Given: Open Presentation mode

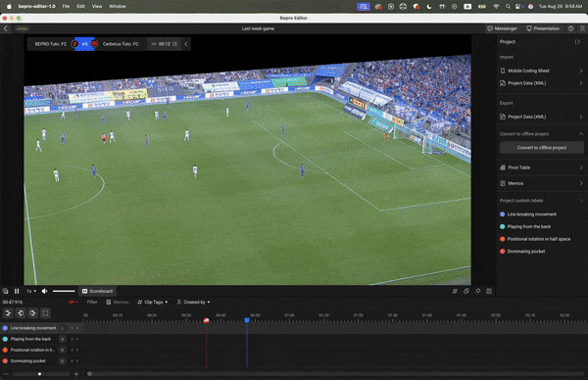Looking at the screenshot, I should click(x=543, y=28).
